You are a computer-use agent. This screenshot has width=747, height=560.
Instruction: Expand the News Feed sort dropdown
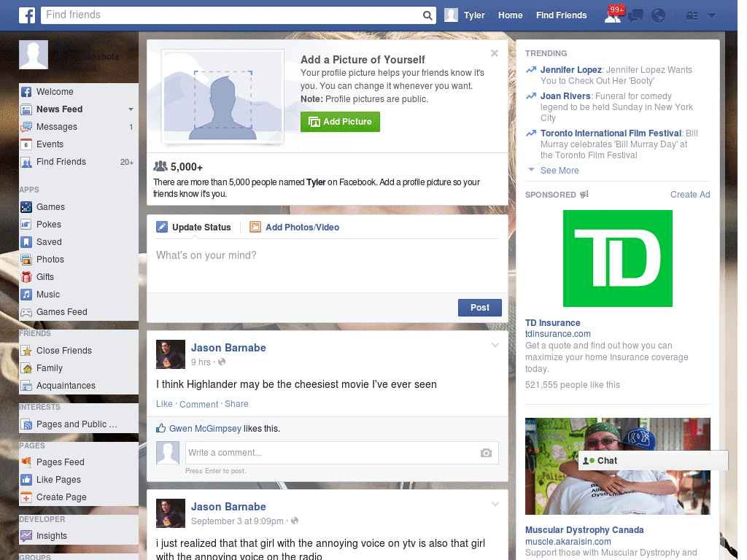[x=131, y=109]
